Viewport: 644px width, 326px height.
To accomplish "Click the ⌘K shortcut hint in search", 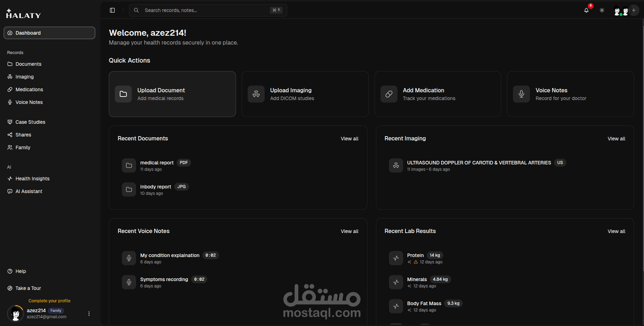I will [276, 10].
